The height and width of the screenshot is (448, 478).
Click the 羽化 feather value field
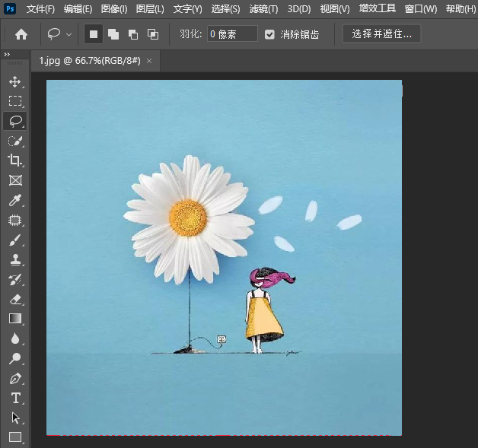pyautogui.click(x=232, y=33)
